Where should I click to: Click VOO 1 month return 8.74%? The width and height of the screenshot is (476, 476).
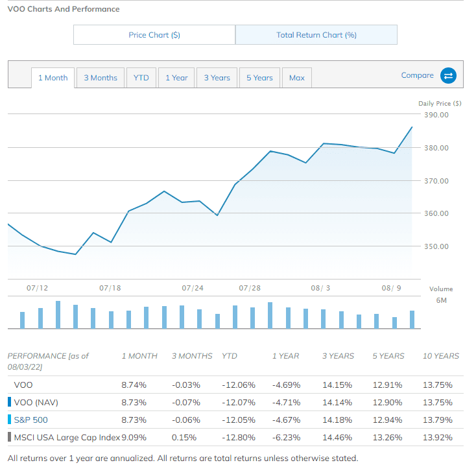pyautogui.click(x=134, y=385)
